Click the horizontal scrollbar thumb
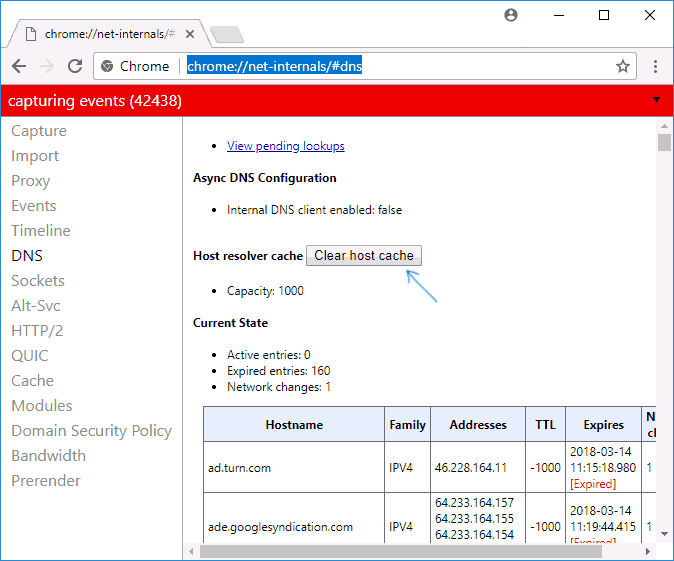Viewport: 674px width, 561px height. point(401,551)
